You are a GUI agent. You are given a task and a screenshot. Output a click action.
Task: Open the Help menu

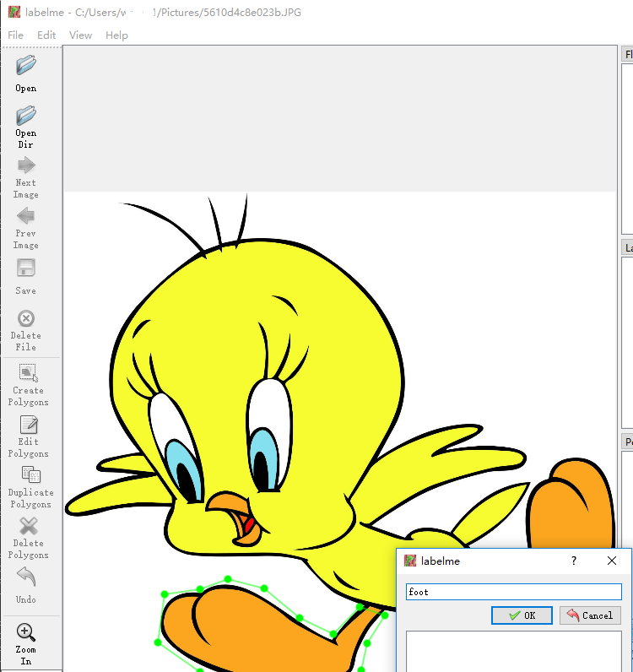[116, 35]
